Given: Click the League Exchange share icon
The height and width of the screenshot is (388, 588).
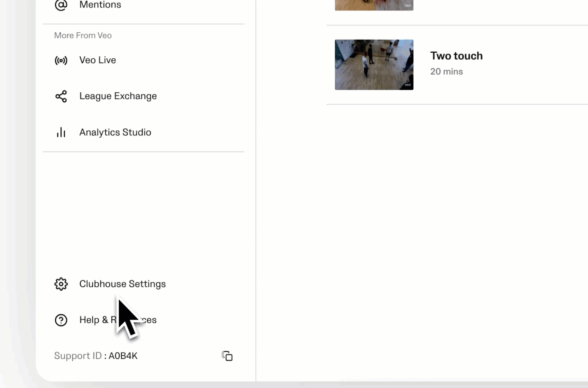Looking at the screenshot, I should (x=61, y=96).
